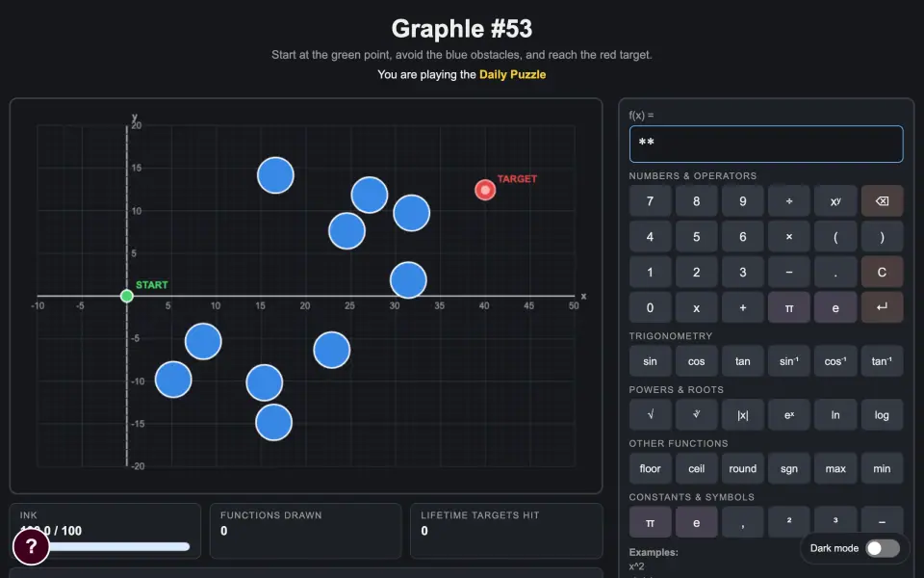Insert π from Constants & Symbols

650,522
